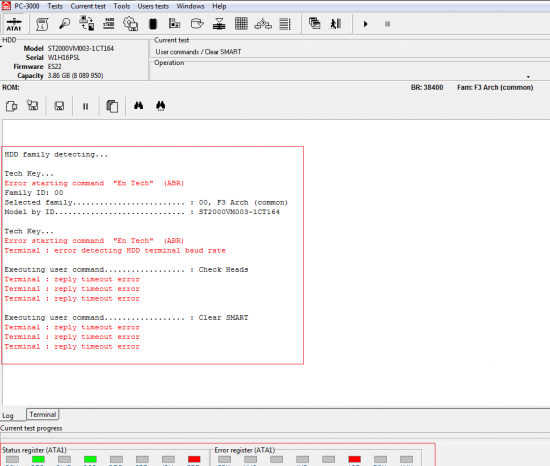Click the disk with arrow log icon
The width and height of the screenshot is (550, 466).
[x=33, y=105]
